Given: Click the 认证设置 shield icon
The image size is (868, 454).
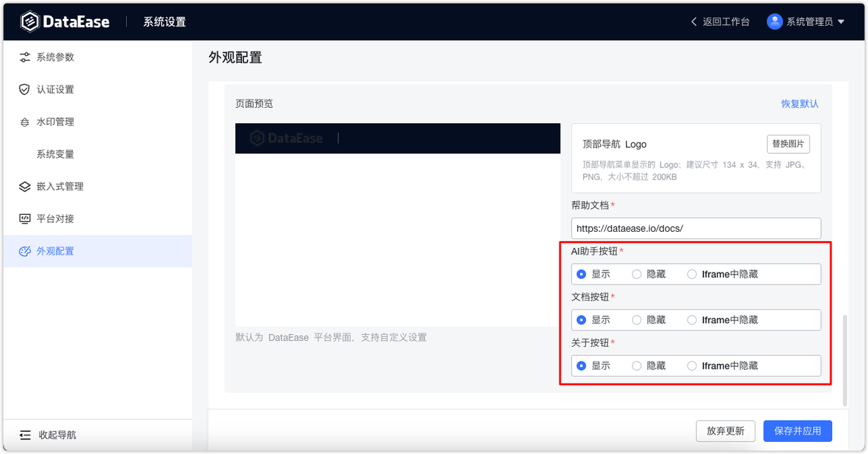Looking at the screenshot, I should click(x=24, y=89).
